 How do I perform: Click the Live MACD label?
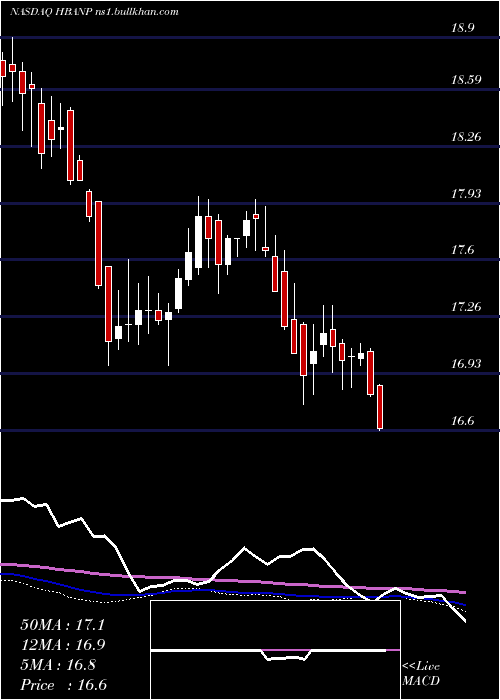pyautogui.click(x=421, y=674)
